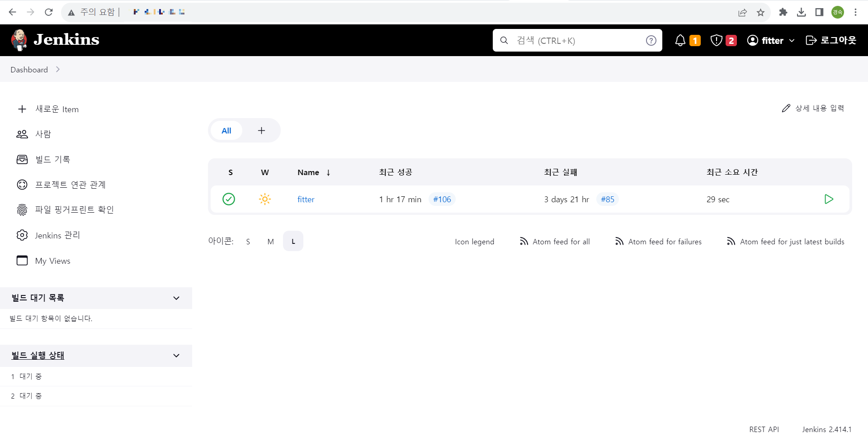The image size is (868, 447).
Task: View security warnings shield icon
Action: click(716, 41)
